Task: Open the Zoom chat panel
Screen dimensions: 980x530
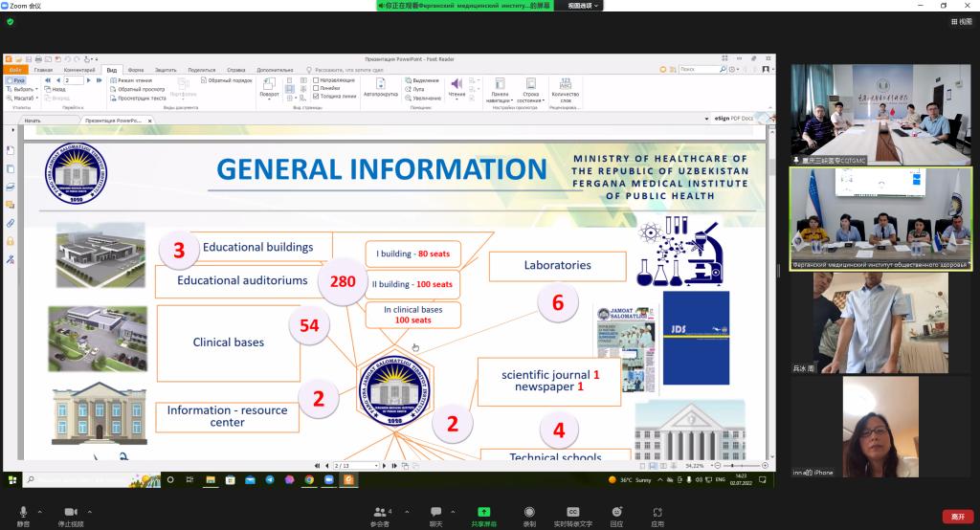Action: [x=435, y=516]
